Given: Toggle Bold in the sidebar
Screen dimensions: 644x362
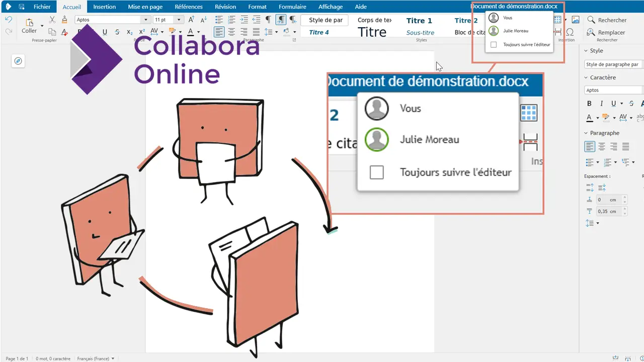Looking at the screenshot, I should [x=590, y=104].
